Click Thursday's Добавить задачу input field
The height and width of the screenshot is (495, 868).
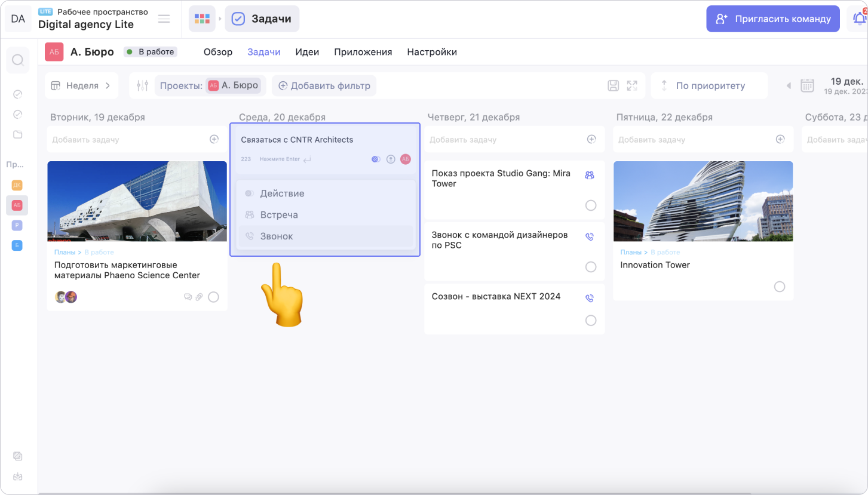(514, 139)
